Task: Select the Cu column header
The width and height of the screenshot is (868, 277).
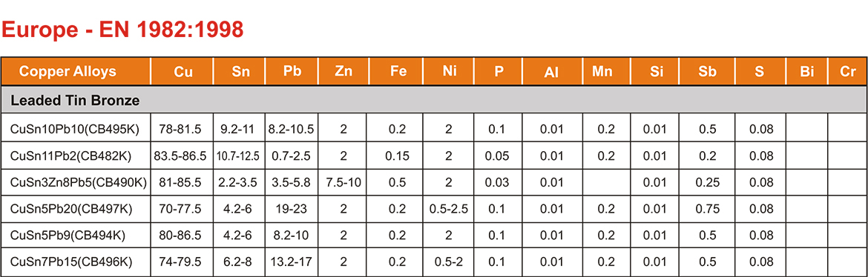Action: tap(183, 71)
